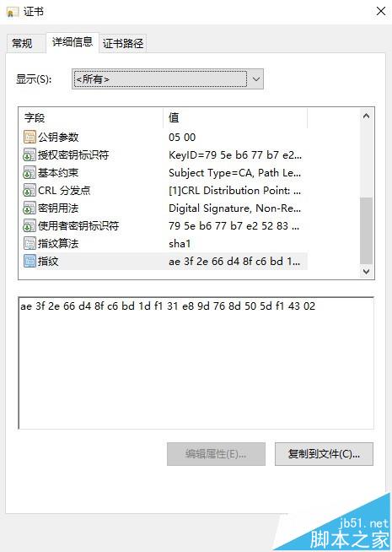Click the CRL 分发点 row icon
Screen dimensions: 392x552
[x=30, y=191]
